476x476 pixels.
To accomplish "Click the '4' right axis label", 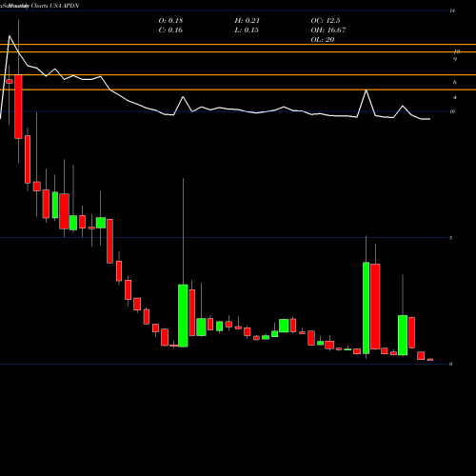I will 455,97.
